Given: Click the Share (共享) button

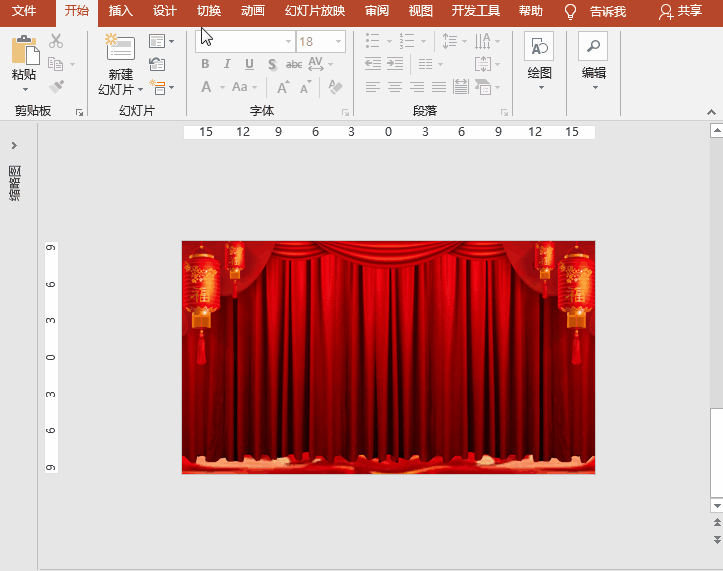Looking at the screenshot, I should (681, 11).
